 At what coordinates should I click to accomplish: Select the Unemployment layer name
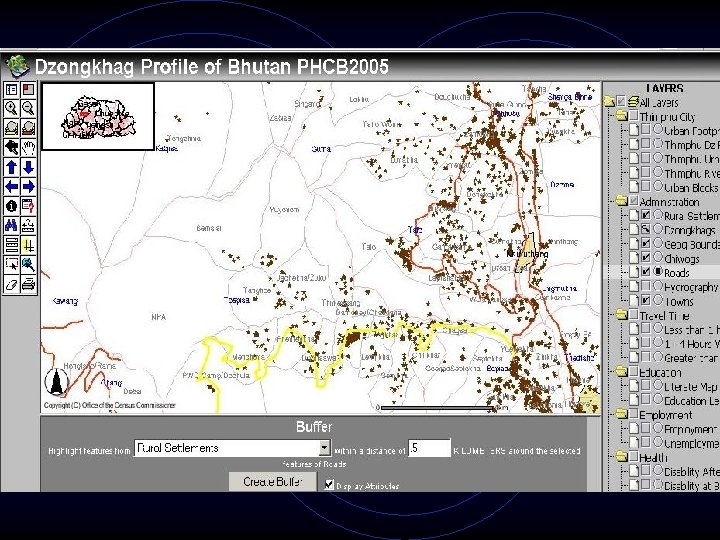(x=692, y=444)
